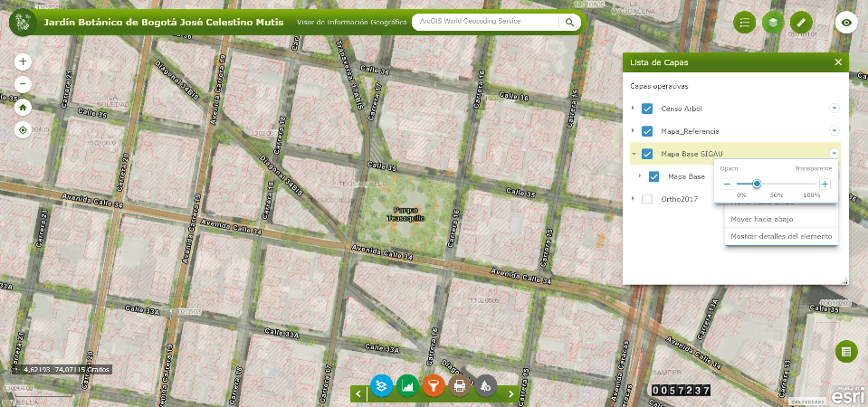
Task: Uncheck the Censo Arbol layer
Action: 647,109
